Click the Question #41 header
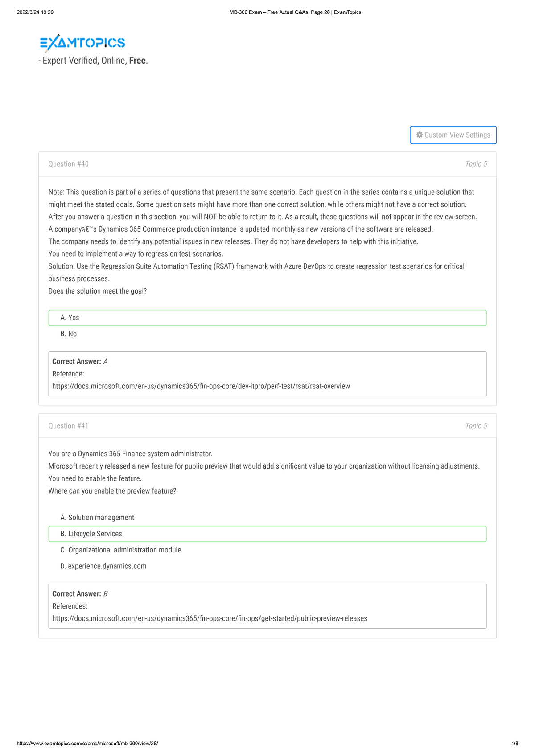 pos(69,425)
